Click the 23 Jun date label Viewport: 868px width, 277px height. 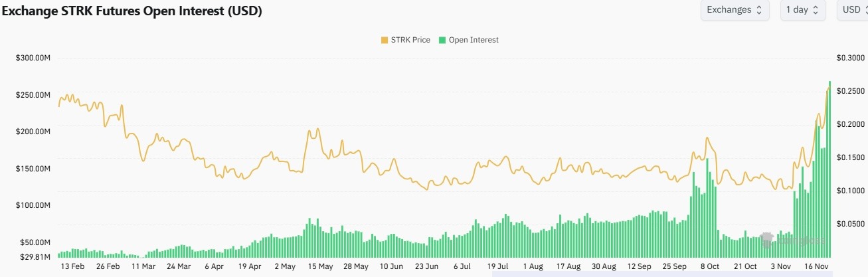point(427,266)
